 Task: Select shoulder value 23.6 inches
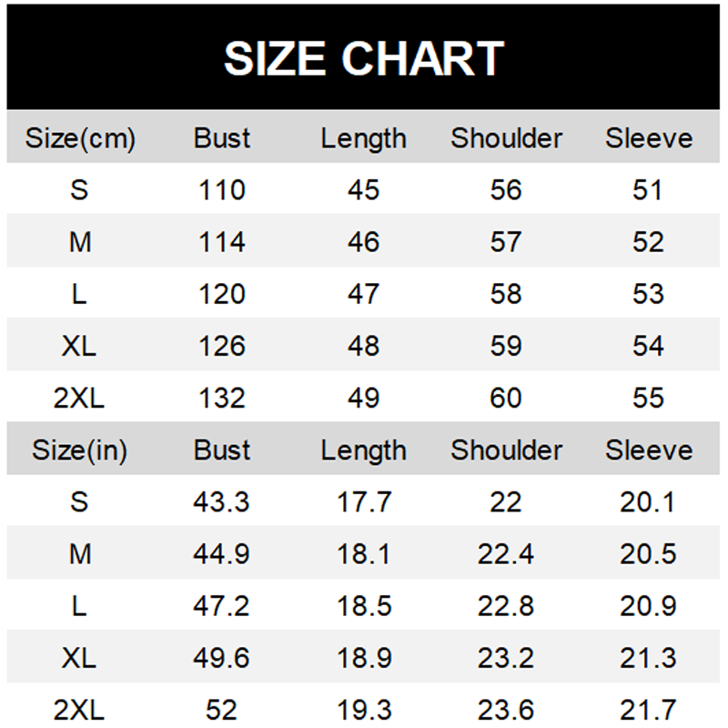pyautogui.click(x=506, y=710)
